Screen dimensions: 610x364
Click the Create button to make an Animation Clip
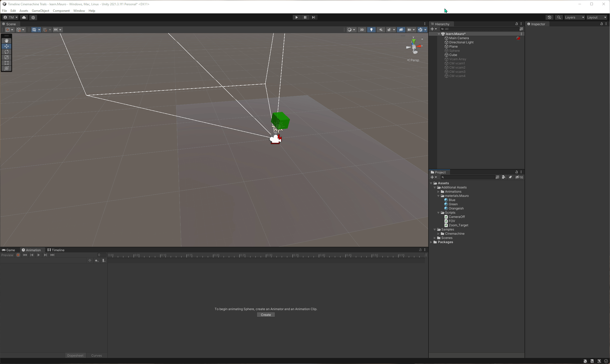tap(266, 315)
